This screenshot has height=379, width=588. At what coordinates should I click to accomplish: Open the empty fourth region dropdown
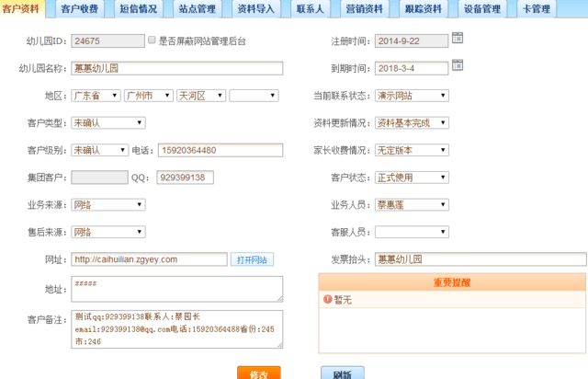(x=254, y=96)
